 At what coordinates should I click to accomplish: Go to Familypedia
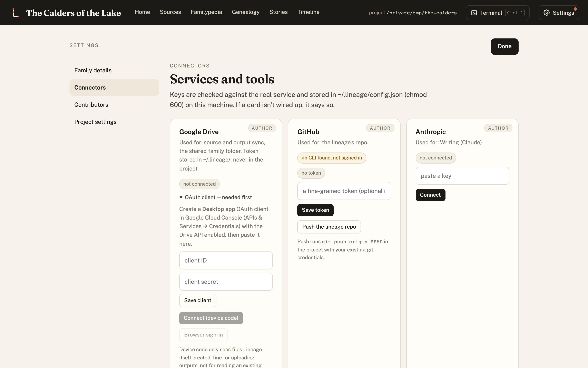coord(206,12)
